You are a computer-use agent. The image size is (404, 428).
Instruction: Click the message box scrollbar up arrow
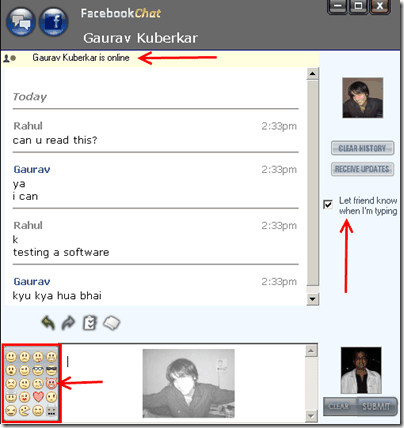(311, 351)
